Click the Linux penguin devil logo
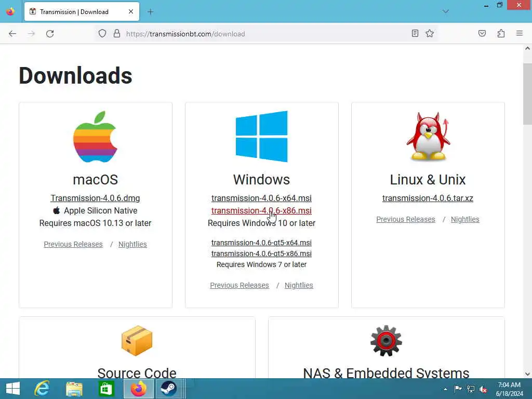This screenshot has height=399, width=532. 428,136
